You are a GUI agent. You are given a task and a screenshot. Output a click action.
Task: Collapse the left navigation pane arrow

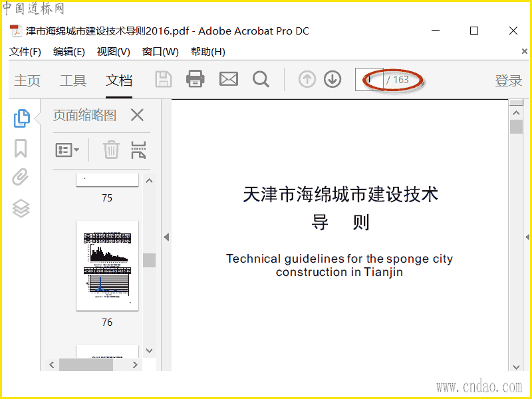[x=166, y=237]
